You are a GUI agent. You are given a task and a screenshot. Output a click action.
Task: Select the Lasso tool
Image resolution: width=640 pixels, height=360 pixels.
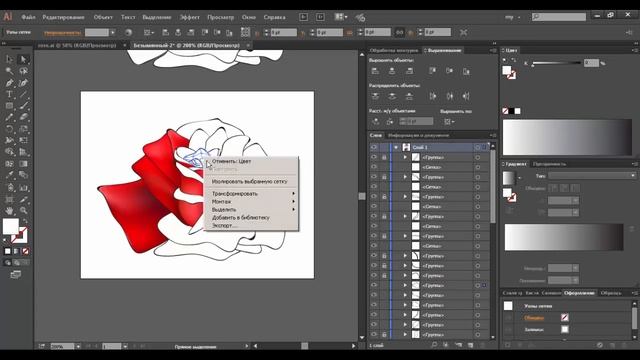(x=23, y=71)
